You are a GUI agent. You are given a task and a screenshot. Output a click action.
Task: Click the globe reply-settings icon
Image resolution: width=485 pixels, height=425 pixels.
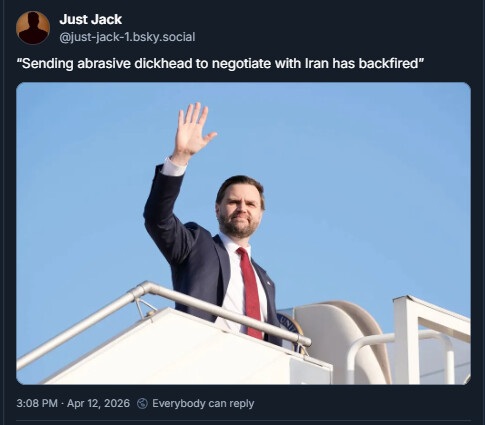tap(142, 403)
